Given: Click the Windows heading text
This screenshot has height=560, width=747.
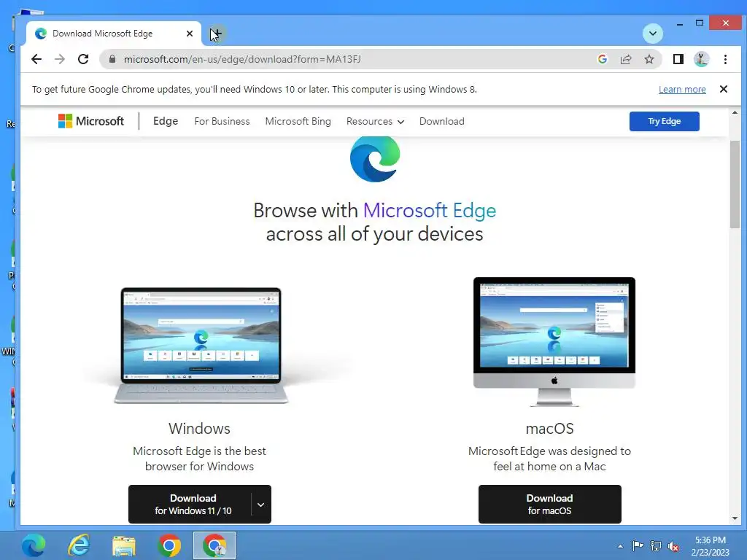Looking at the screenshot, I should pyautogui.click(x=199, y=428).
